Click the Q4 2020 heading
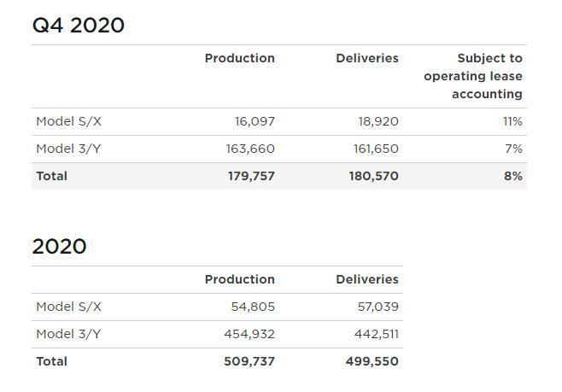562x392 pixels. coord(79,26)
